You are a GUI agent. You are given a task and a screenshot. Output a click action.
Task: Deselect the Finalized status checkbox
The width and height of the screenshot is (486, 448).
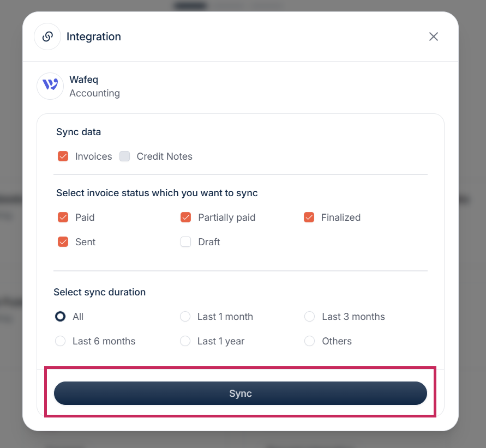coord(309,217)
